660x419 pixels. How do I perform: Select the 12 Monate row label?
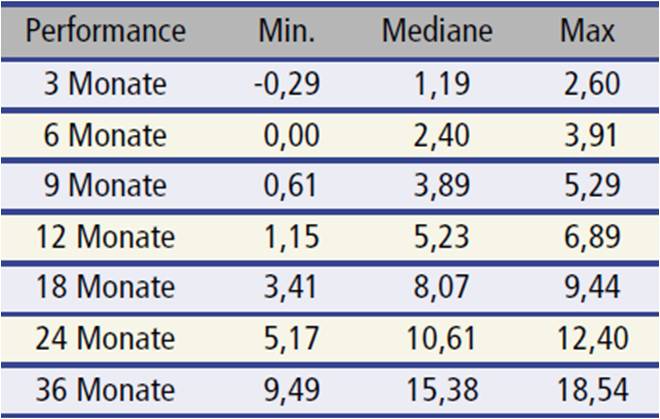[105, 237]
